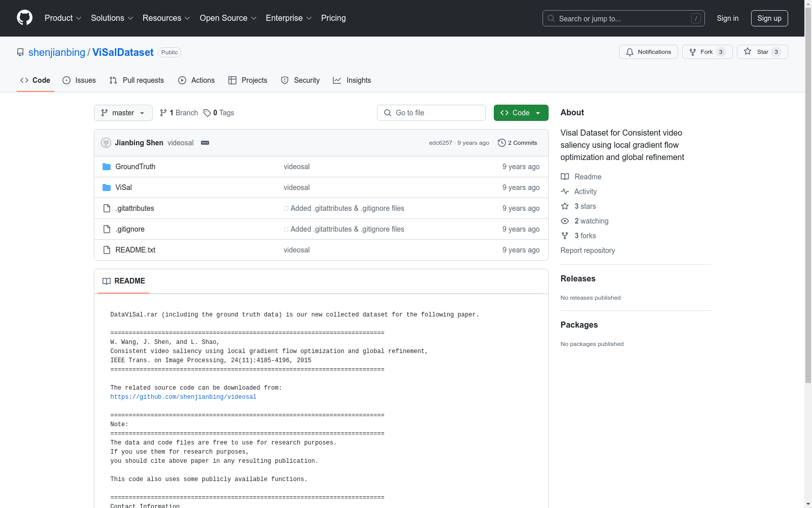Click the .gitignore file icon
Image resolution: width=812 pixels, height=508 pixels.
107,229
